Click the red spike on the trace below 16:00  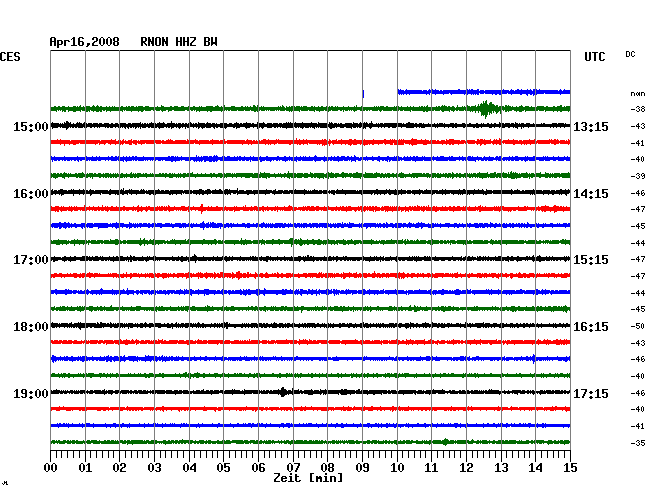[x=201, y=208]
